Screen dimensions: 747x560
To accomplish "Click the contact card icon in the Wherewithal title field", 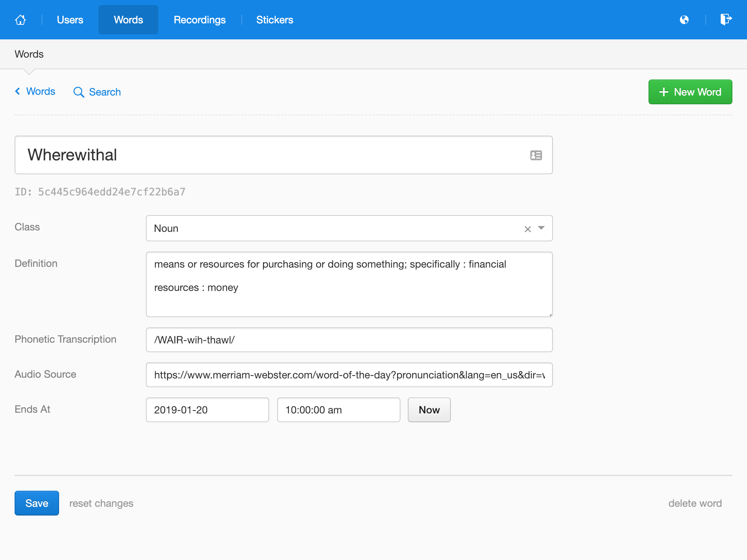I will 536,155.
